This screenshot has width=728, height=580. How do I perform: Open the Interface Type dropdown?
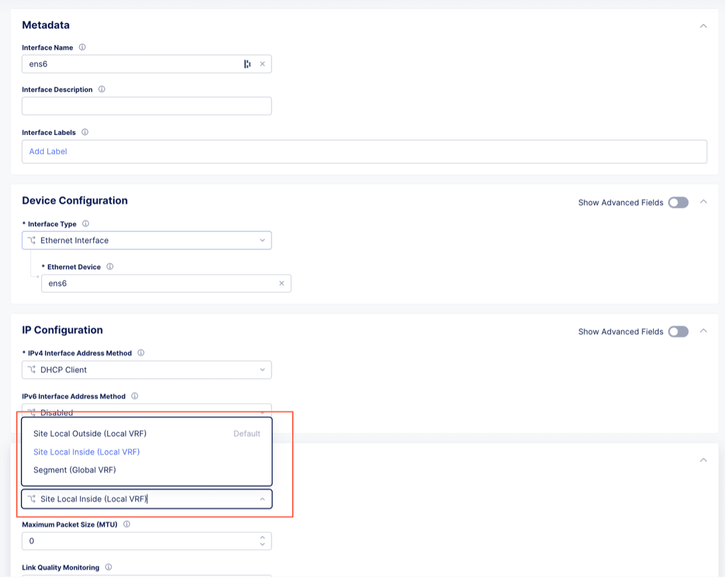tap(147, 240)
